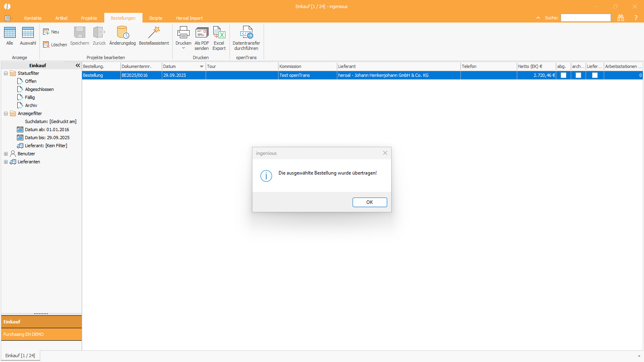This screenshot has width=644, height=362.
Task: Toggle the arch. checkbox in order row
Action: click(x=578, y=75)
